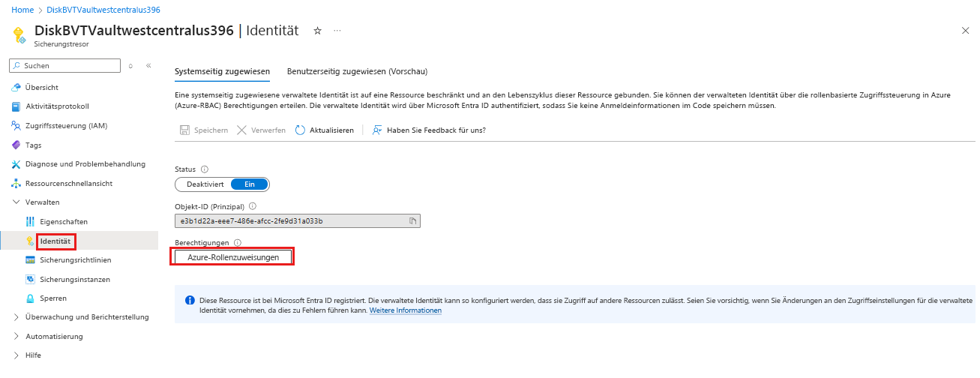
Task: Click the Sicherungsinstanzen instances icon
Action: click(x=31, y=280)
